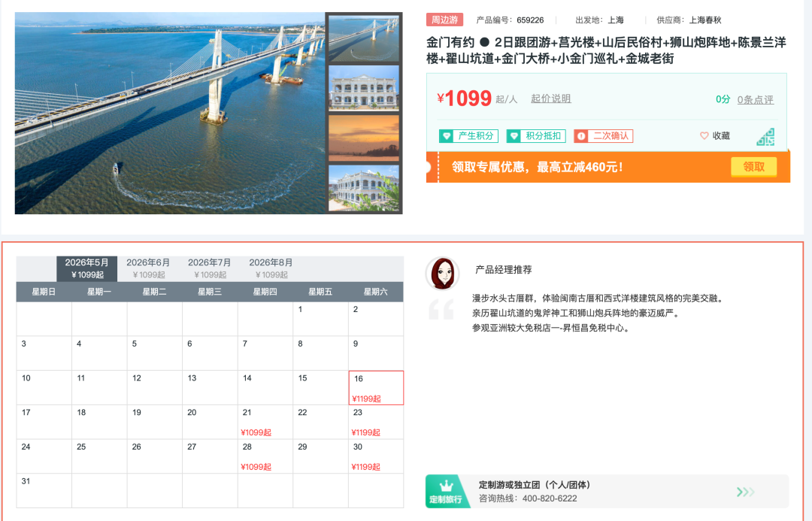Image resolution: width=812 pixels, height=521 pixels.
Task: Click the 周边游 category tag
Action: [x=445, y=20]
